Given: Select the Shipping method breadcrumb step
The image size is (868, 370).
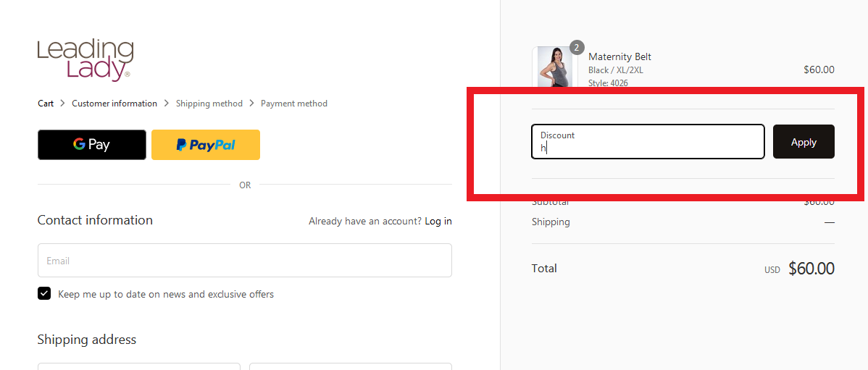Looking at the screenshot, I should (209, 104).
